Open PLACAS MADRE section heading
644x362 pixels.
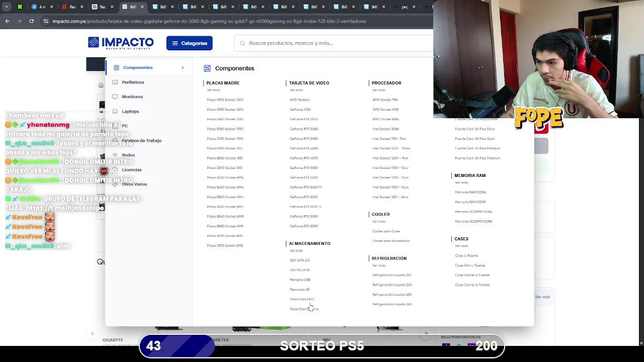223,83
